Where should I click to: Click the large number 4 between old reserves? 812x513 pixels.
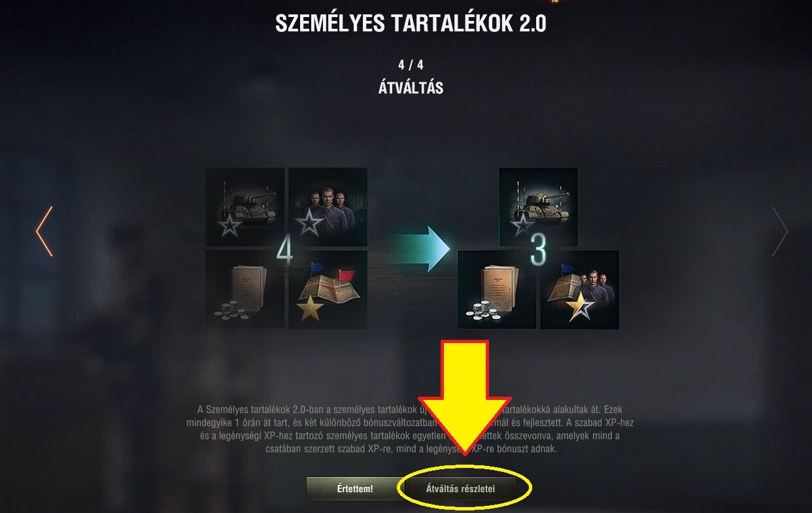pos(286,250)
